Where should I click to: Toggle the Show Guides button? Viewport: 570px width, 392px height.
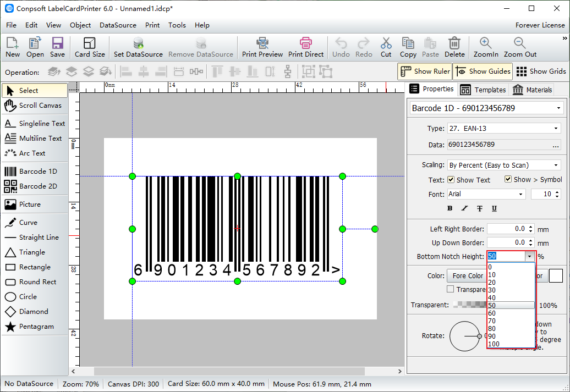pyautogui.click(x=483, y=71)
